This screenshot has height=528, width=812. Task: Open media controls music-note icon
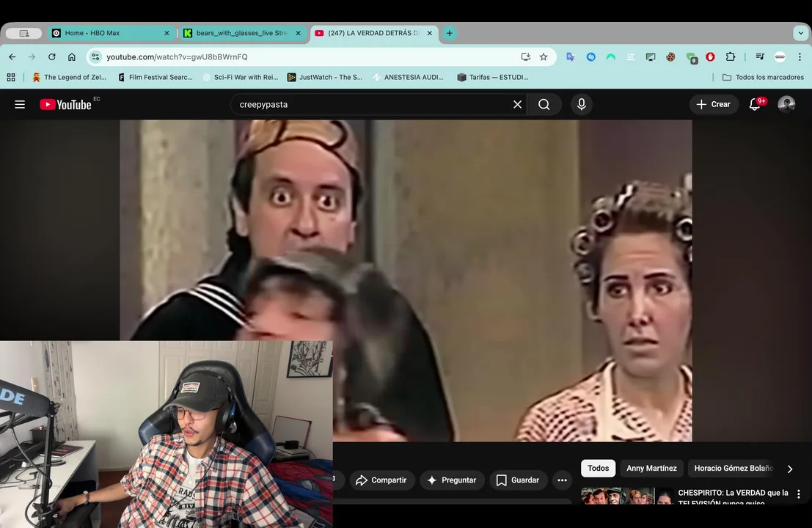click(760, 57)
